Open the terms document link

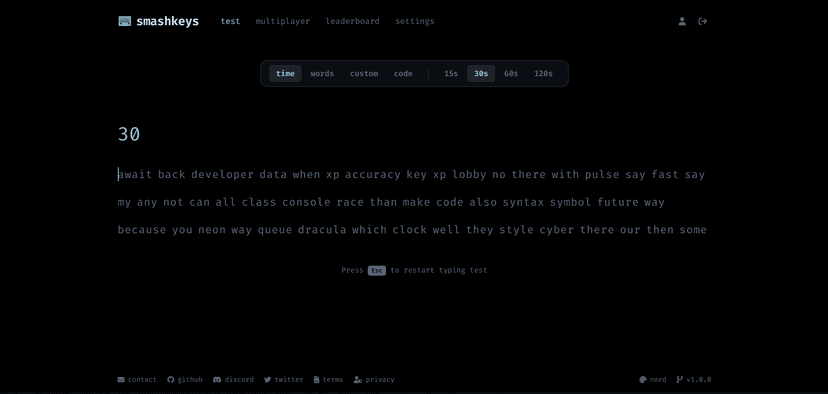click(x=328, y=379)
